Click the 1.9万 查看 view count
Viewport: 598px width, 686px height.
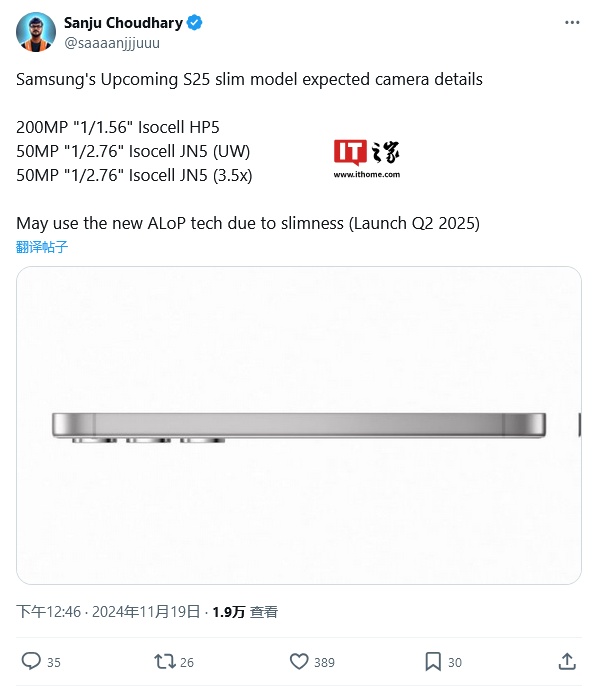[x=245, y=612]
